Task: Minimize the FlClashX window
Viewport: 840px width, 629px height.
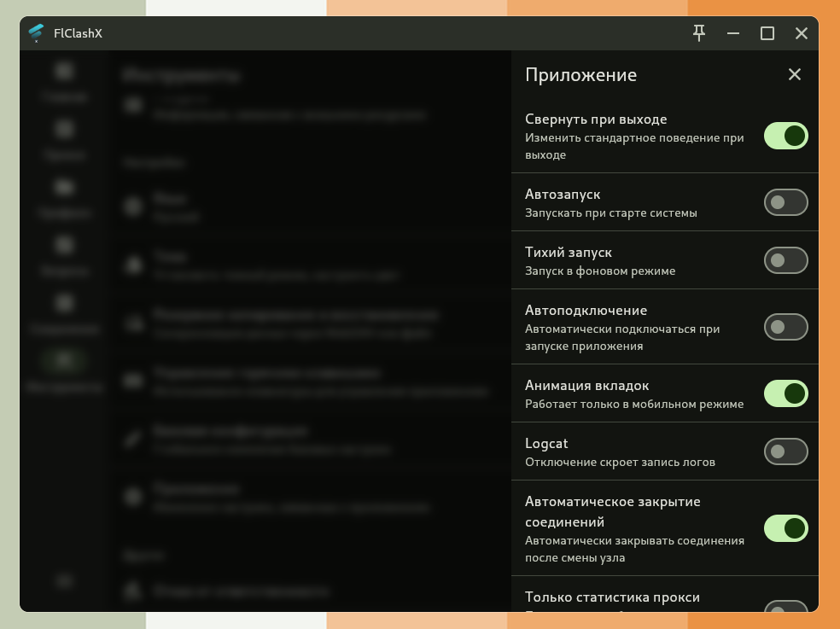Action: [733, 33]
